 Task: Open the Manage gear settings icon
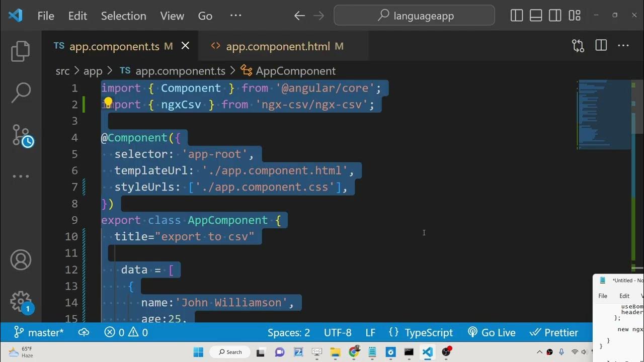click(21, 301)
